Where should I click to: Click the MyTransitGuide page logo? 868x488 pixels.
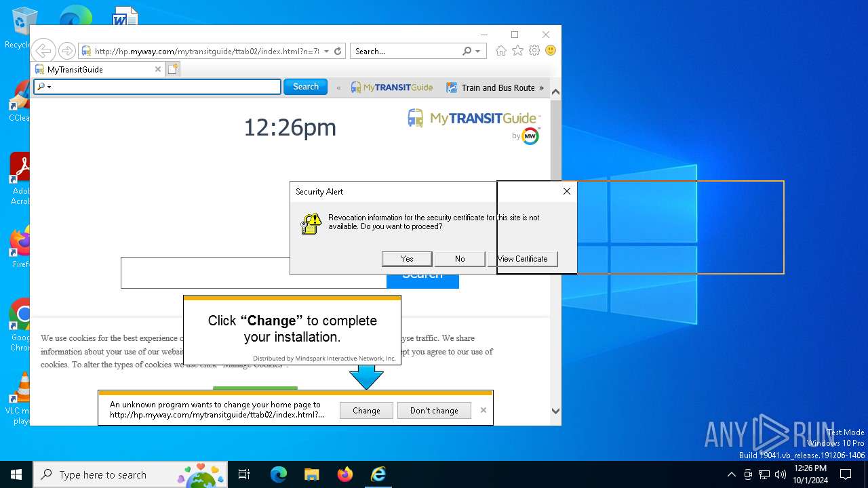point(473,119)
